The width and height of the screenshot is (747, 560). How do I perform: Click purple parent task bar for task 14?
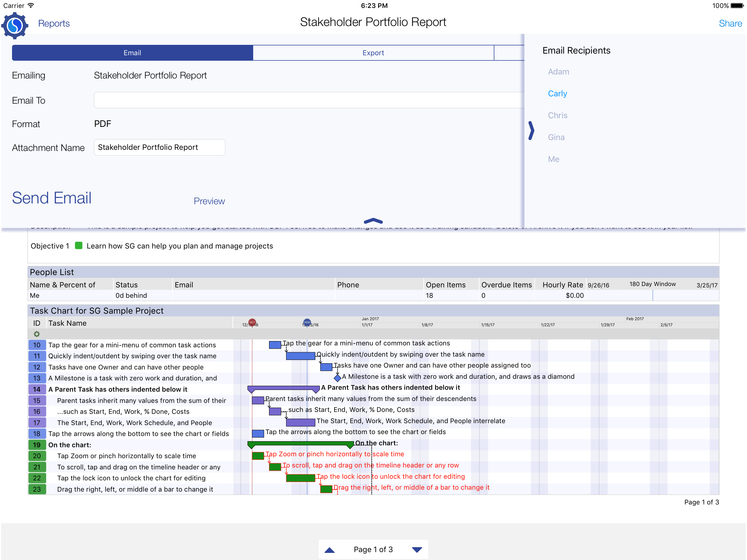[x=283, y=388]
